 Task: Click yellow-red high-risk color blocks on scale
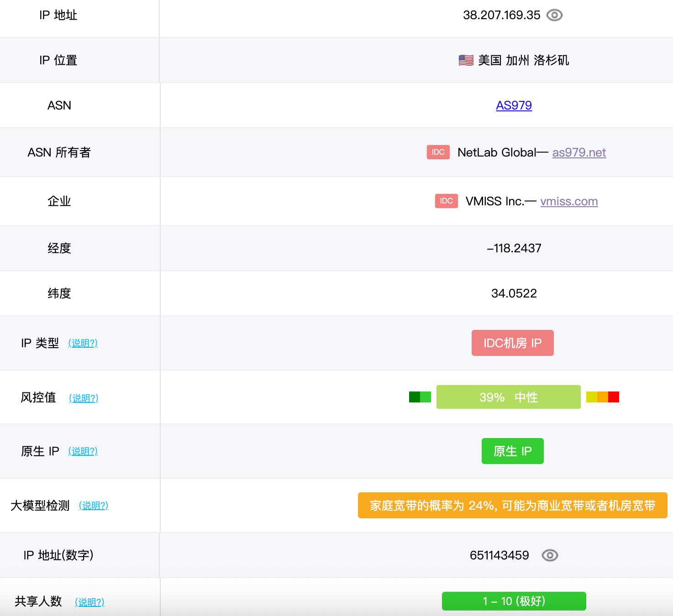(602, 397)
